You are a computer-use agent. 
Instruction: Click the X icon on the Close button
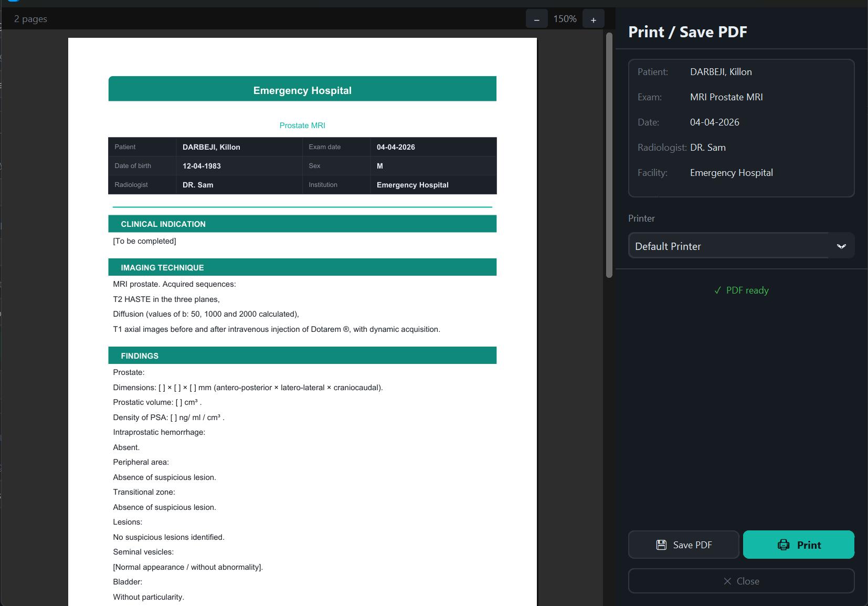[727, 581]
